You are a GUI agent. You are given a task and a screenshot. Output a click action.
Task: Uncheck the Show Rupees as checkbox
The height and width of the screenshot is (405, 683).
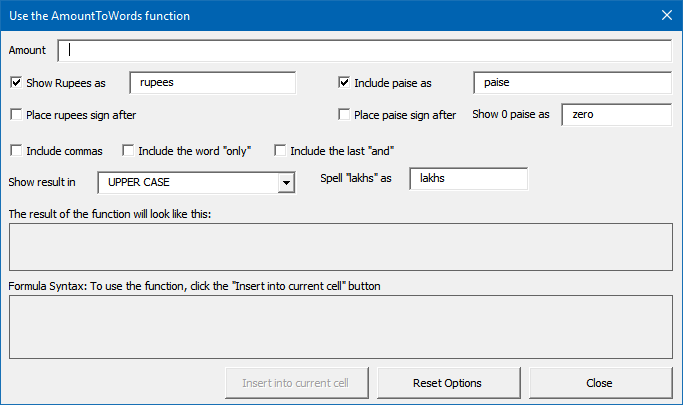point(16,82)
